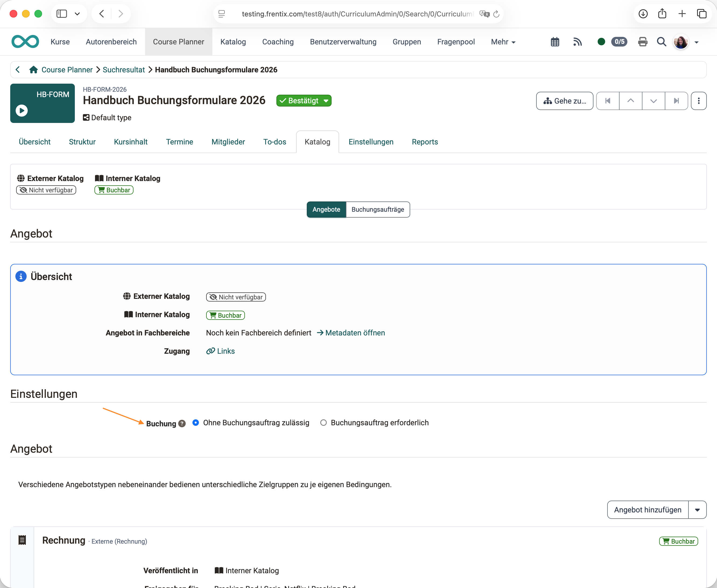Viewport: 717px width, 588px height.
Task: Open the calendar icon in the top bar
Action: [x=555, y=42]
